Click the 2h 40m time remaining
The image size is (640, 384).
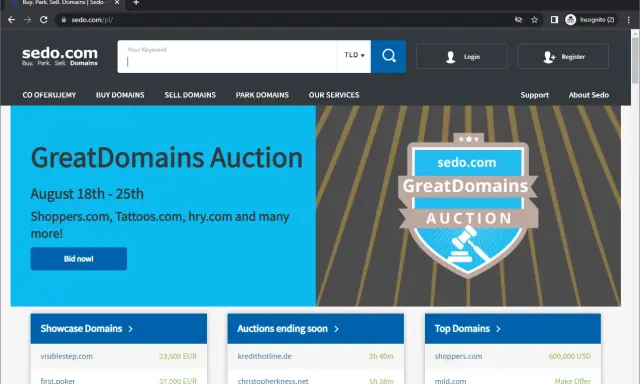pos(382,356)
